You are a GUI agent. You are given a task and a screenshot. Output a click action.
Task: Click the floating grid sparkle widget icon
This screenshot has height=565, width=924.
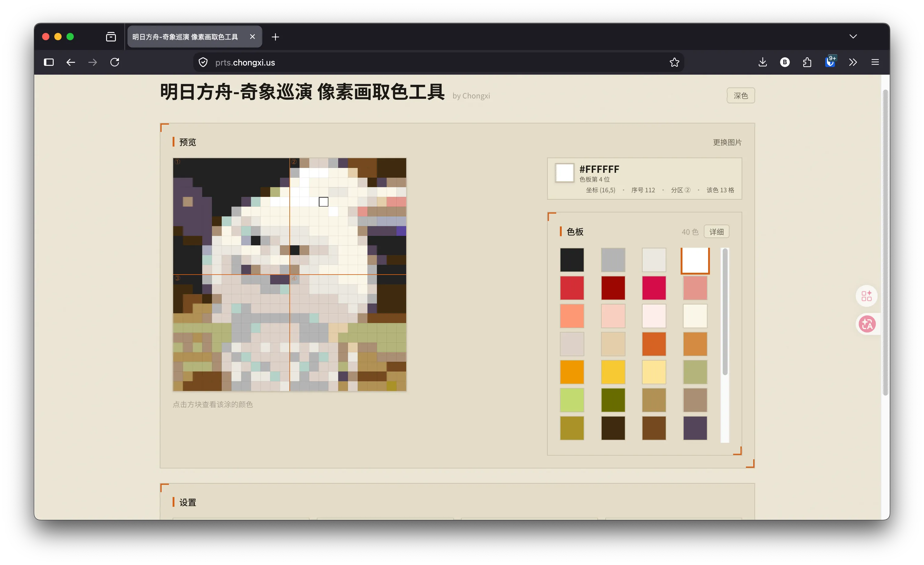pos(866,296)
